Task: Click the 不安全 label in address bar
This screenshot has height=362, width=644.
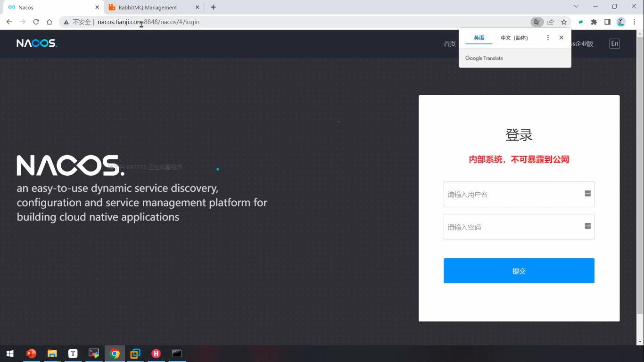Action: 82,22
